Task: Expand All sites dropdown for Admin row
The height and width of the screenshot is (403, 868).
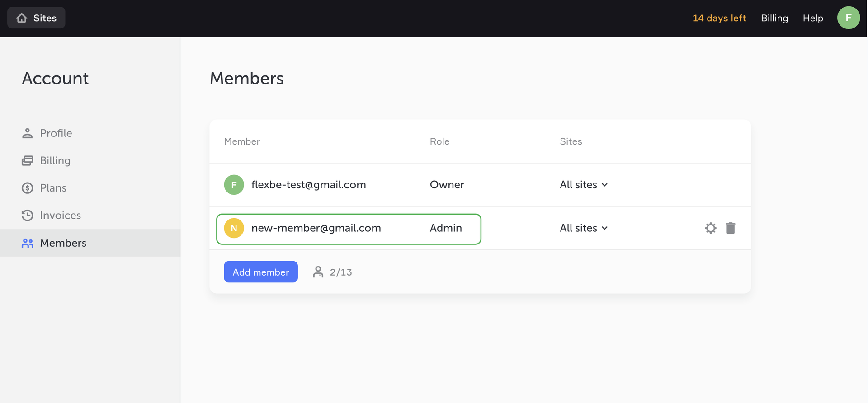Action: tap(584, 228)
